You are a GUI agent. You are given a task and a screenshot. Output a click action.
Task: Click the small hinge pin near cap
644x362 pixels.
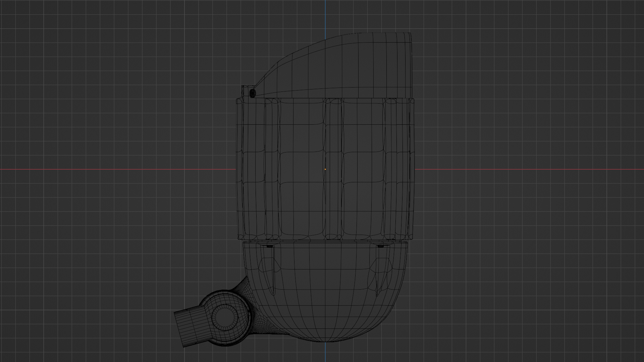(253, 93)
